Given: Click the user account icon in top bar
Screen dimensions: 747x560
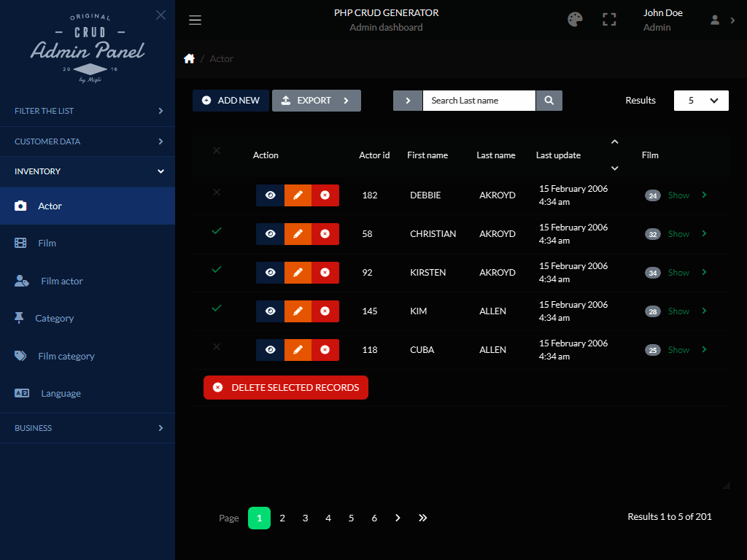Looking at the screenshot, I should 713,20.
